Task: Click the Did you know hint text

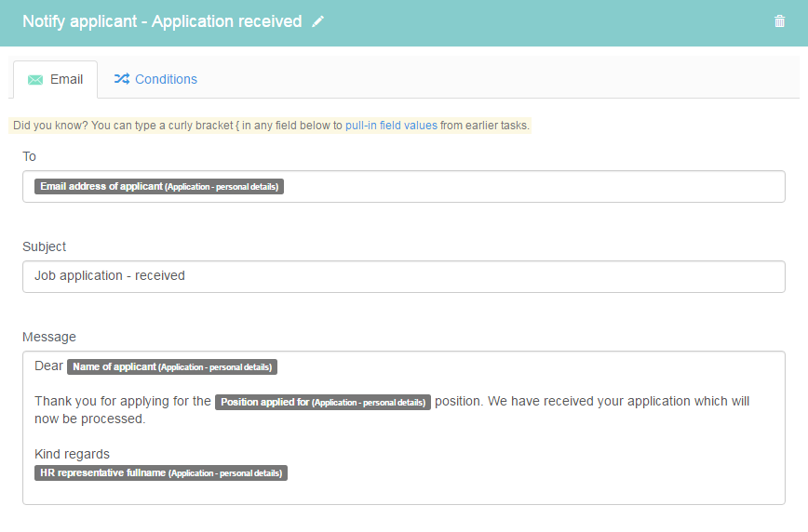Action: click(270, 126)
